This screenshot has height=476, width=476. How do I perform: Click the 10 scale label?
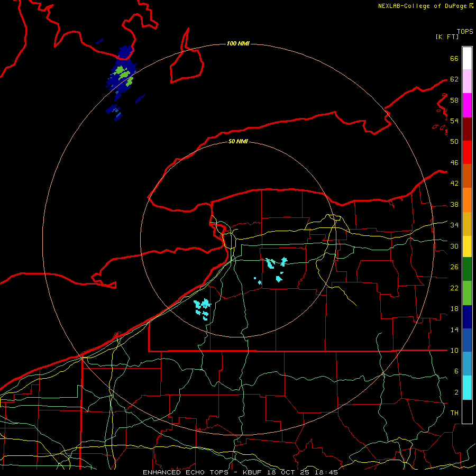(x=454, y=351)
